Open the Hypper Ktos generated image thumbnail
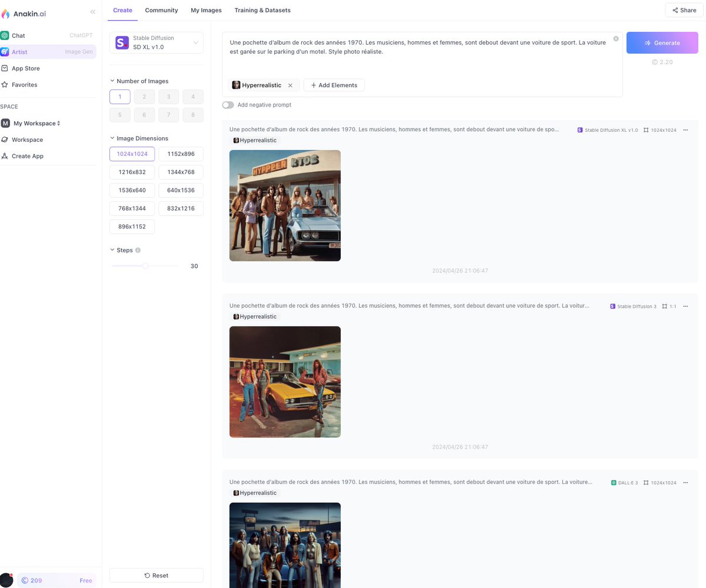 [x=285, y=205]
